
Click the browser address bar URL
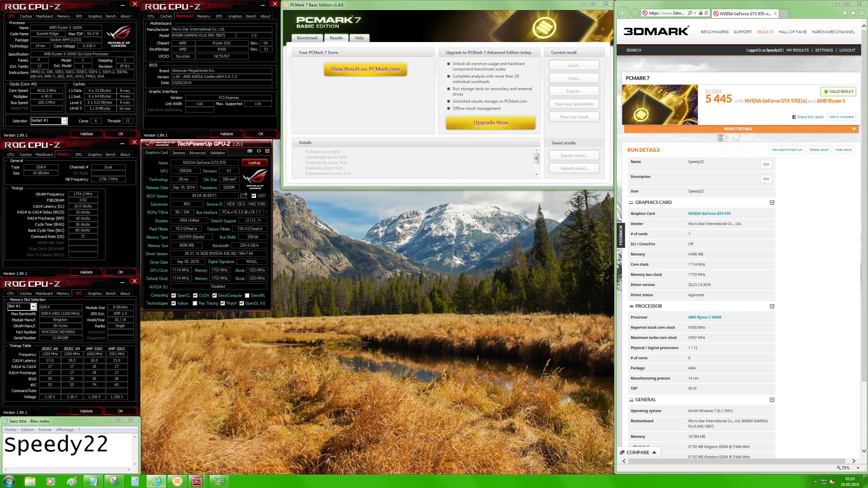(666, 13)
